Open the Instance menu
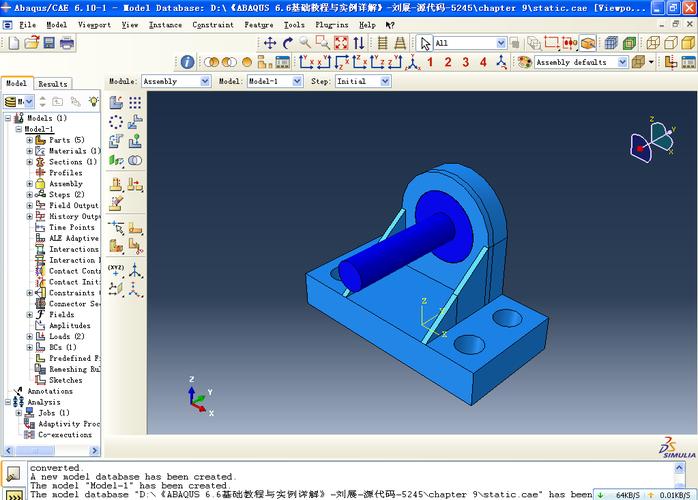This screenshot has width=698, height=500. point(165,25)
